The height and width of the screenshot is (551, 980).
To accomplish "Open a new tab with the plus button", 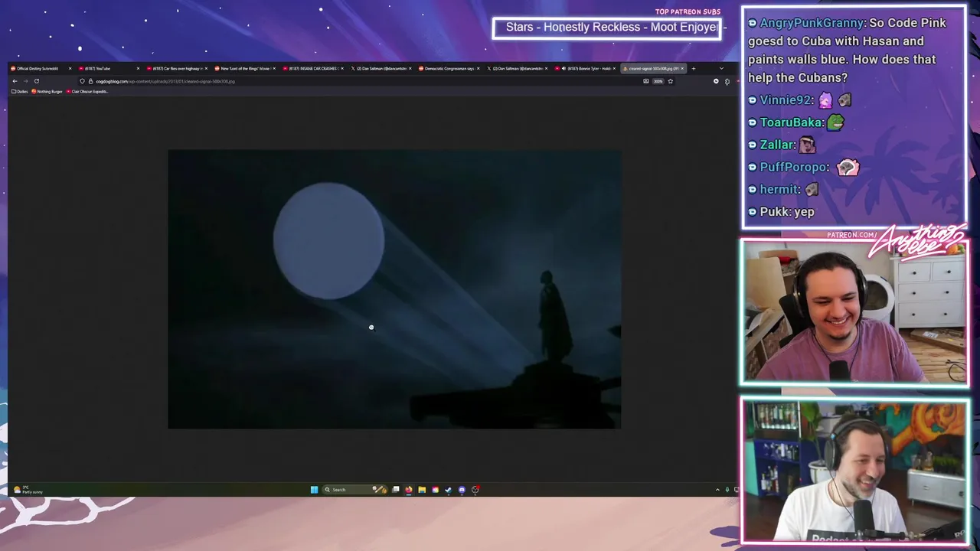I will coord(693,68).
